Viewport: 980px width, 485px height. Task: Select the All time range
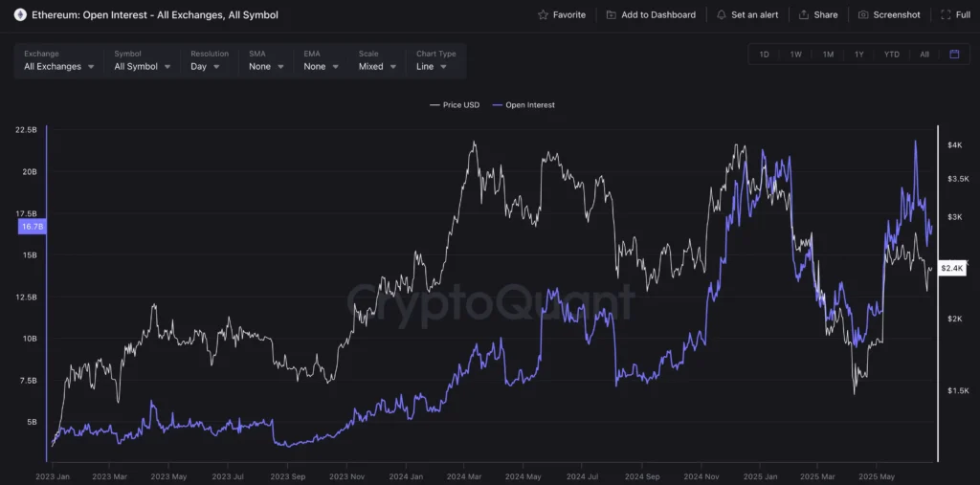[x=924, y=55]
